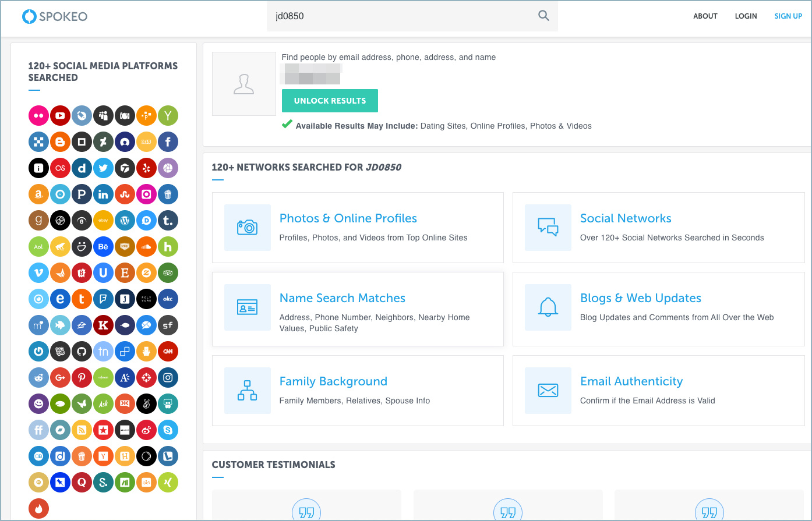Open Photos & Online Profiles link
Screen dimensions: 812x521
point(348,218)
